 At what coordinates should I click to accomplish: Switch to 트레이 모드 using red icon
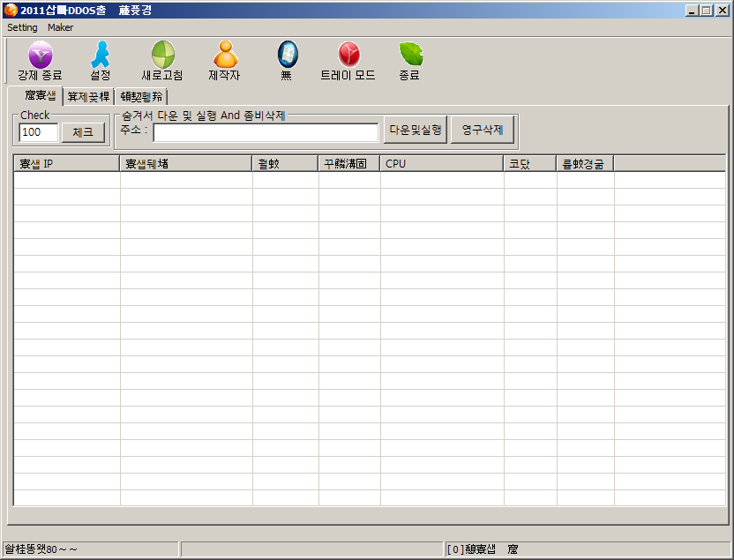pos(348,56)
